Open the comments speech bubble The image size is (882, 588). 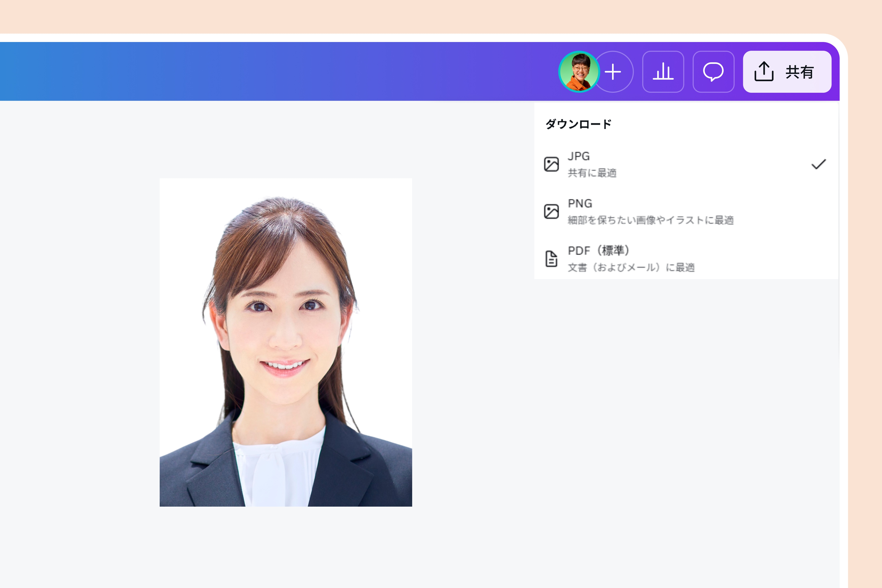pos(713,72)
